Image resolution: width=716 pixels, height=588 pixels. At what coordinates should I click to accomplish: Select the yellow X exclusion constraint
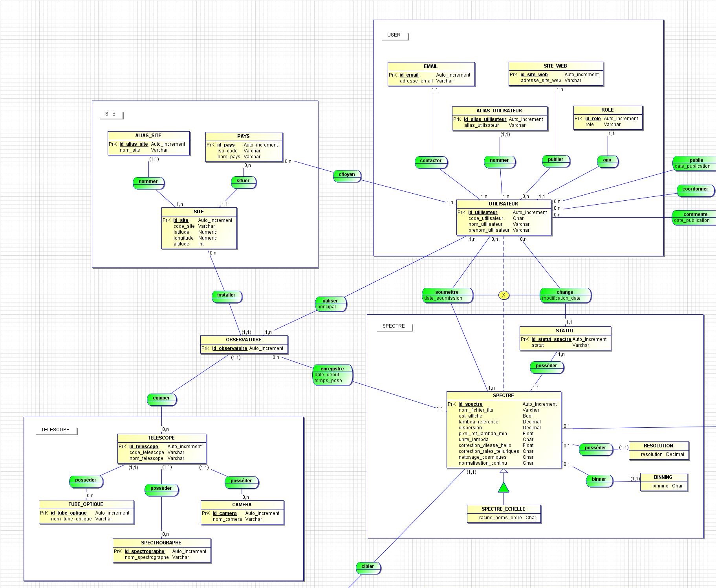pos(504,295)
